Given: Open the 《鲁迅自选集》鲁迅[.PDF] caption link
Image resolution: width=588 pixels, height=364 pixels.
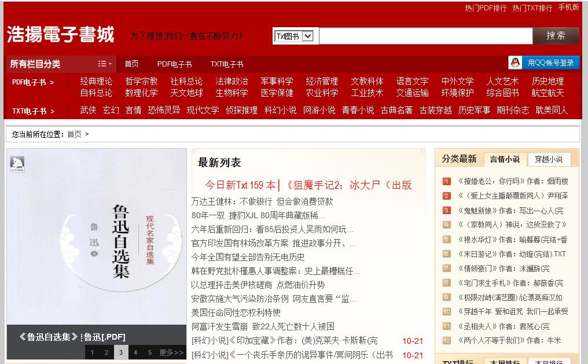Looking at the screenshot, I should pyautogui.click(x=72, y=337).
